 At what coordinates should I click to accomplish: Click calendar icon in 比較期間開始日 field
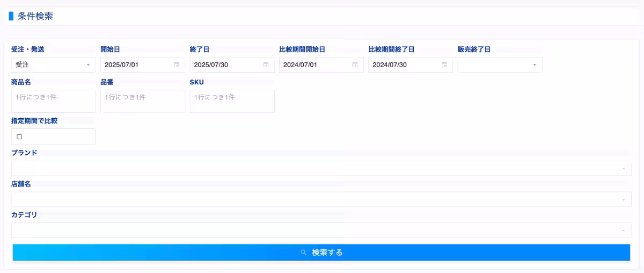(x=355, y=65)
